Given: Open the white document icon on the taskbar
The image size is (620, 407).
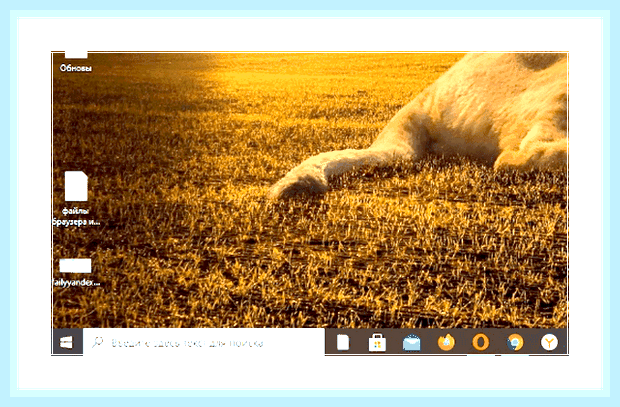Looking at the screenshot, I should [343, 343].
